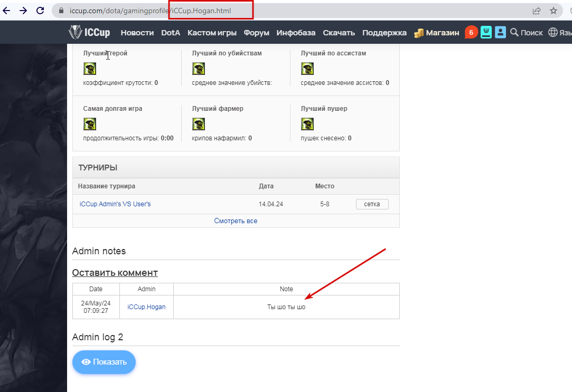Click the hero icon under Лучший фармер

199,124
